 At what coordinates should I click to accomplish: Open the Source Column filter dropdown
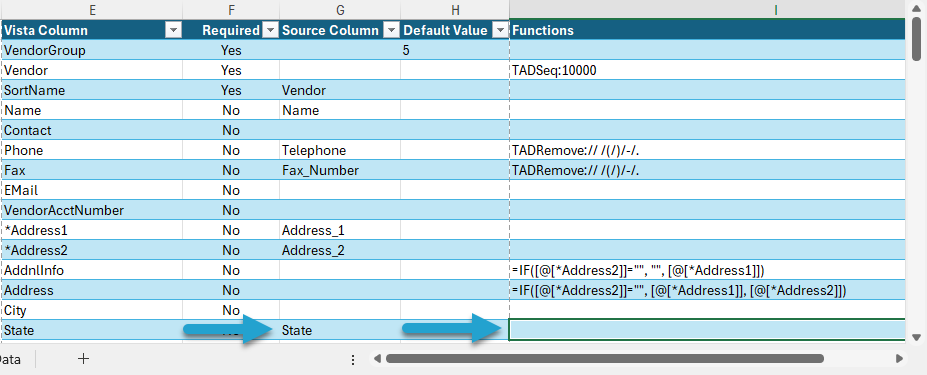coord(391,30)
